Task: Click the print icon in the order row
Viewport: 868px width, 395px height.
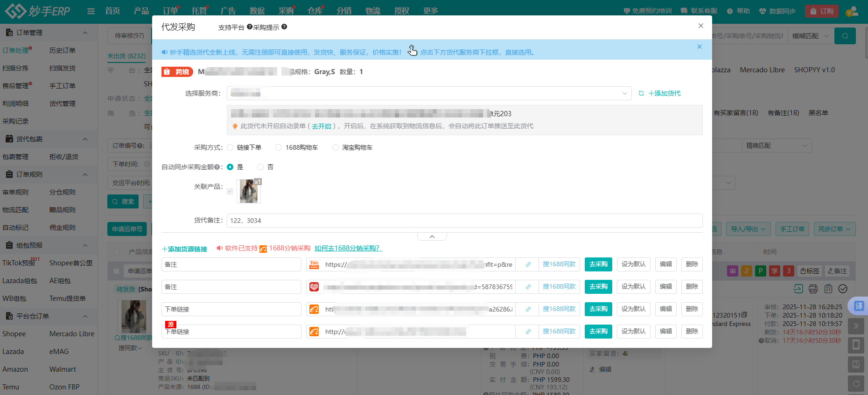Action: [x=813, y=289]
